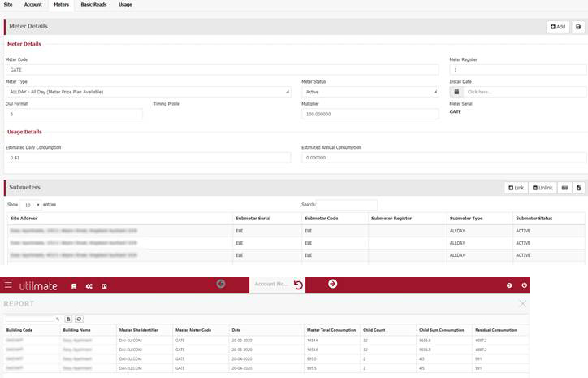Click the save icon in Meter Details header
The image size is (588, 378).
point(578,27)
